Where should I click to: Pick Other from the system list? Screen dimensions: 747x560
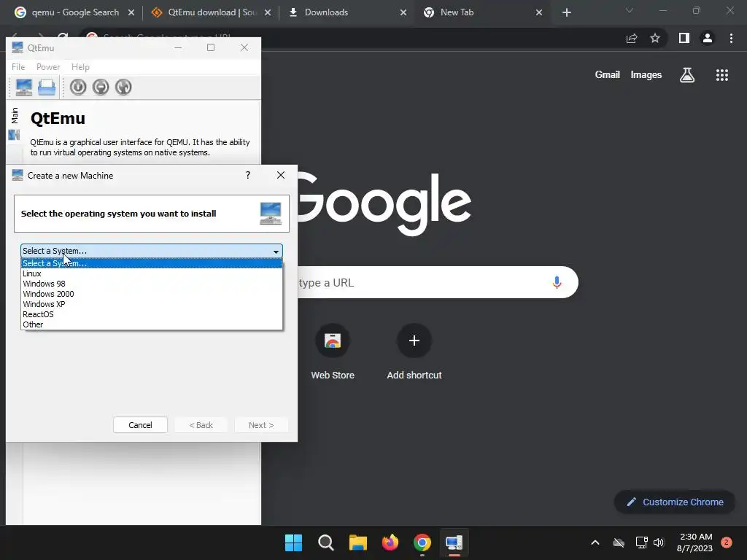click(152, 324)
